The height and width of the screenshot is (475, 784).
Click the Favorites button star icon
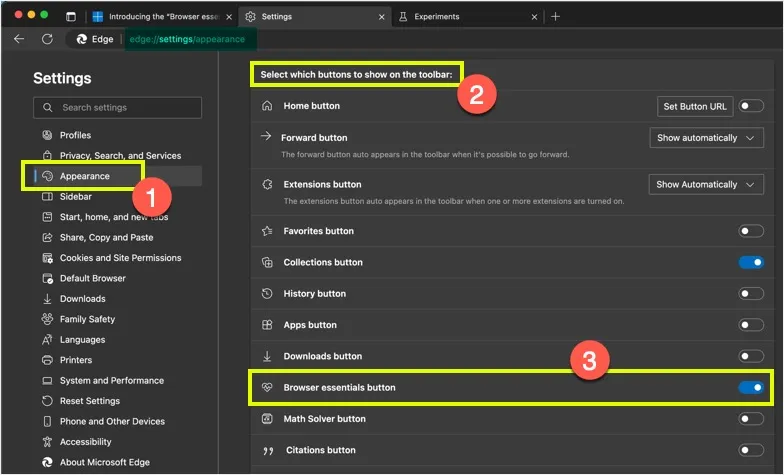[x=267, y=231]
